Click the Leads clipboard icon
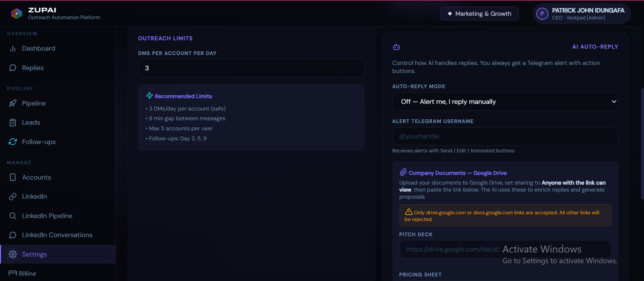The width and height of the screenshot is (644, 281). pyautogui.click(x=13, y=123)
